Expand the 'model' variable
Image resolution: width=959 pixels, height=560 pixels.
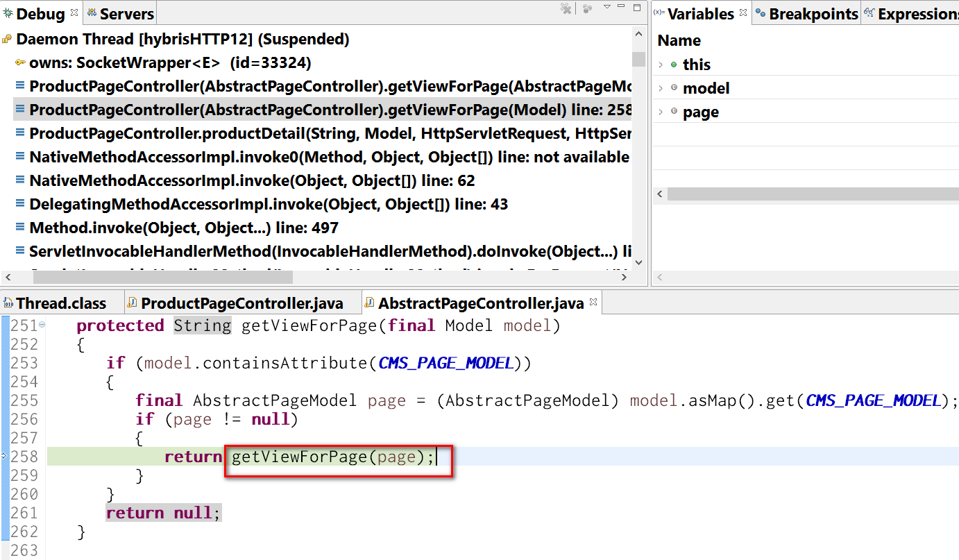point(661,88)
